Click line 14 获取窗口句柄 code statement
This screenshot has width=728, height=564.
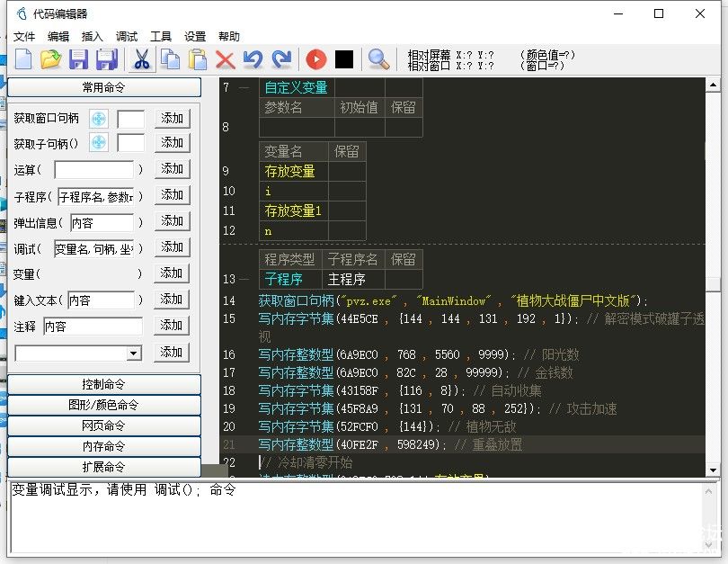point(453,300)
